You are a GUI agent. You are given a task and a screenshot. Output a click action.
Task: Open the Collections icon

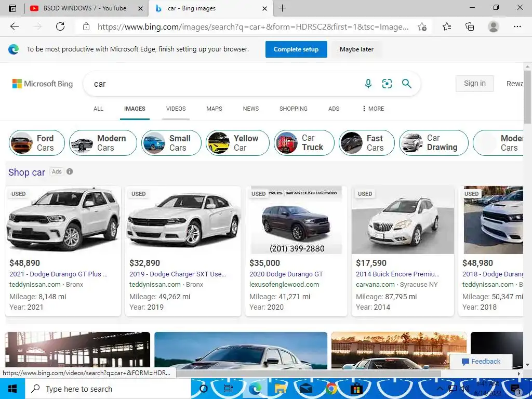(x=470, y=26)
